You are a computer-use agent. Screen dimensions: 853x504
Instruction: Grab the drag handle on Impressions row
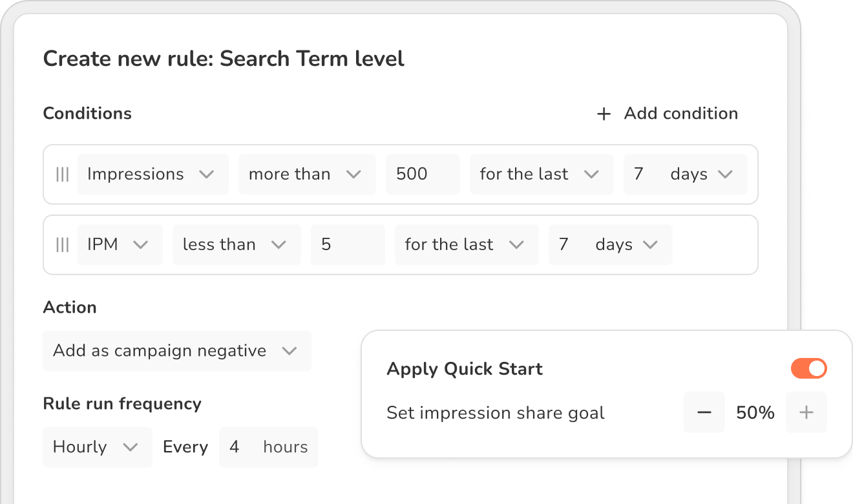62,174
